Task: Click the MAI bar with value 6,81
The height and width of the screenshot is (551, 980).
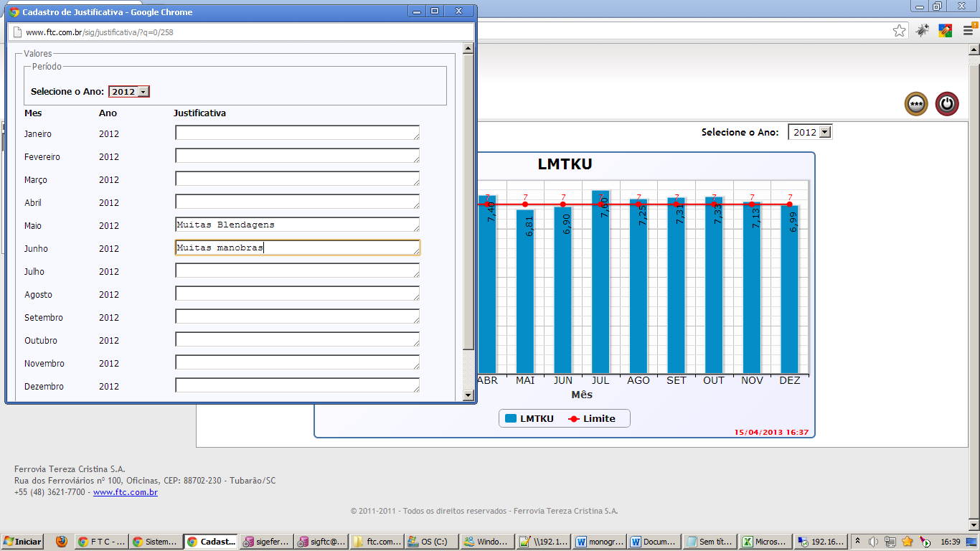Action: pos(525,291)
